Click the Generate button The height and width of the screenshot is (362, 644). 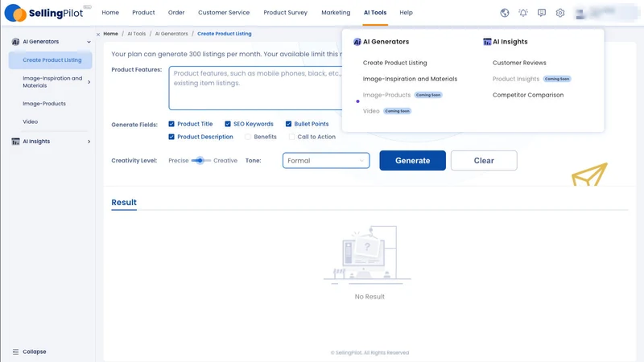pos(412,160)
